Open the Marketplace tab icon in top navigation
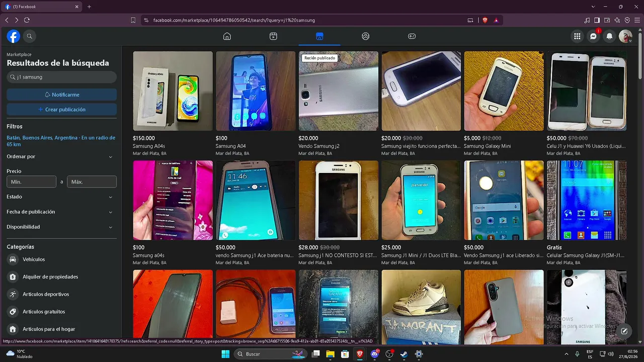The width and height of the screenshot is (644, 362). point(319,36)
